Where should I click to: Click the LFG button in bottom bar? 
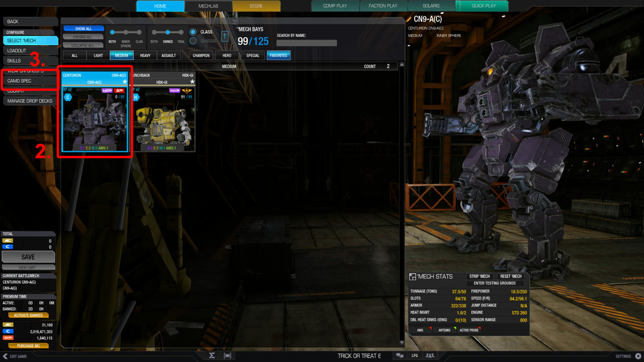pyautogui.click(x=415, y=355)
